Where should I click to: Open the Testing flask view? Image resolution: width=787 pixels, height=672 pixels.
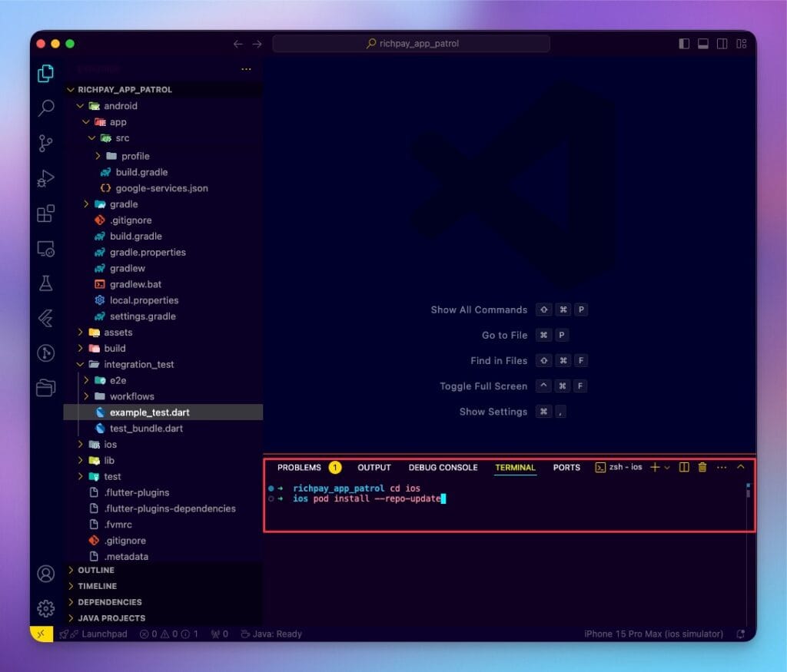tap(45, 283)
